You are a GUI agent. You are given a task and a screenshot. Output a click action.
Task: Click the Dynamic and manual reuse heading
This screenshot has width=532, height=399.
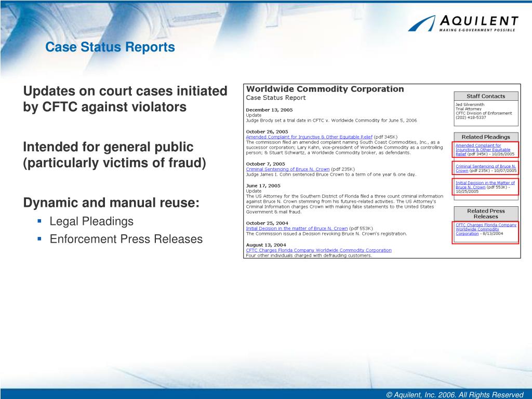coord(111,203)
